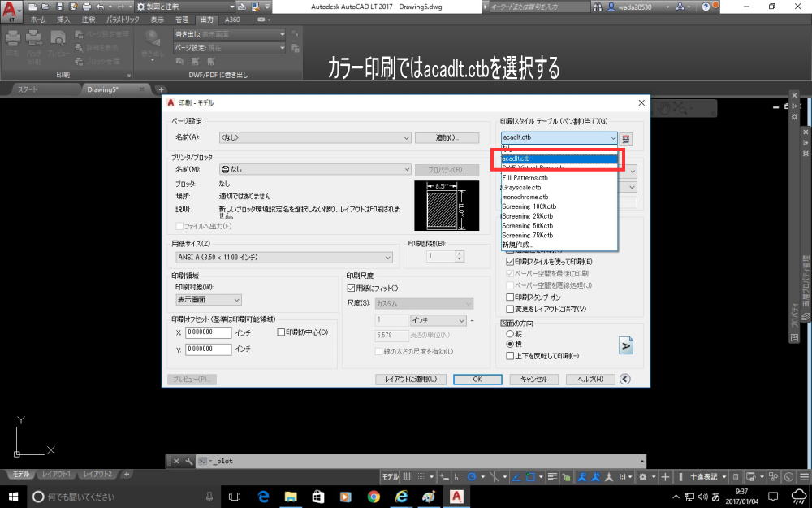This screenshot has height=508, width=812.
Task: Click the plot offset Y input field
Action: (208, 350)
